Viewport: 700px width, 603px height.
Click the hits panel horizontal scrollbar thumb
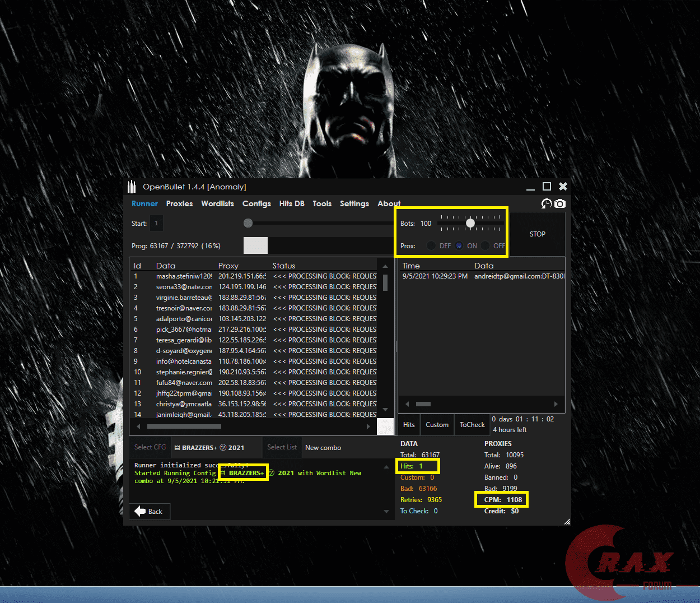coord(423,404)
